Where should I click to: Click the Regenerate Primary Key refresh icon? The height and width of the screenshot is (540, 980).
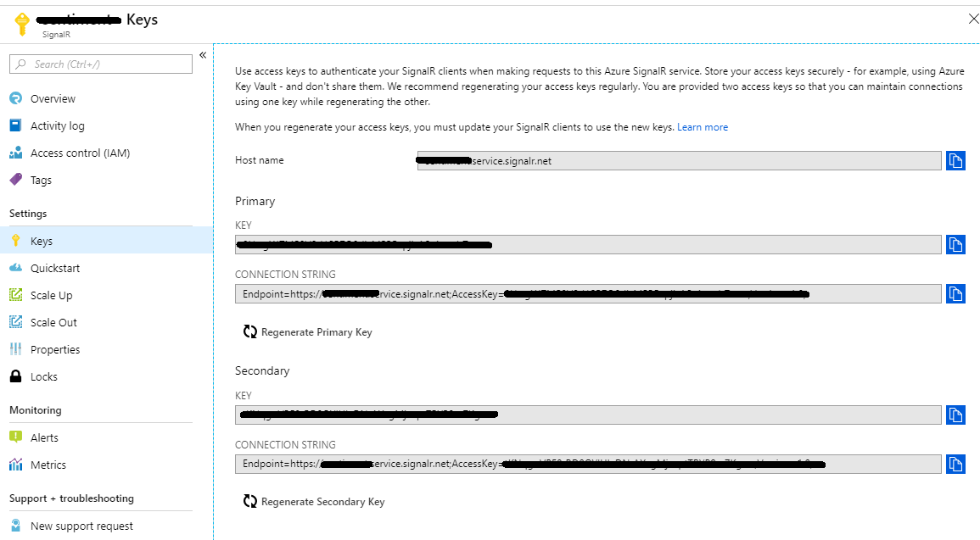(x=250, y=331)
